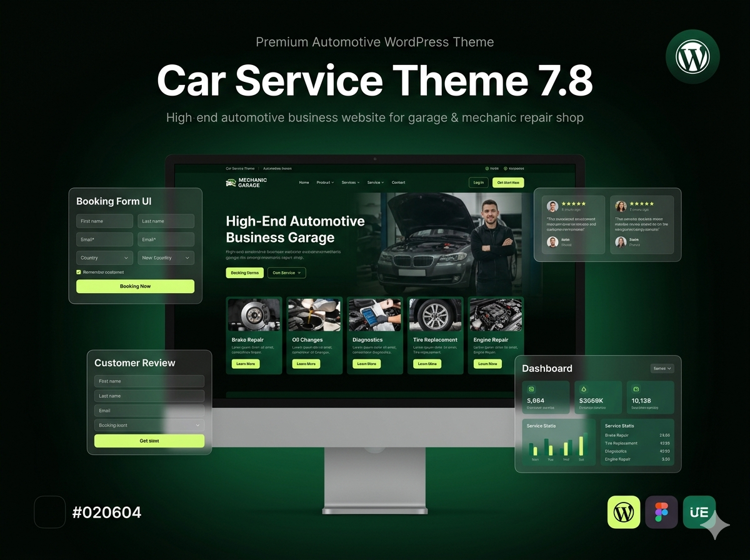The width and height of the screenshot is (750, 560).
Task: Open the New Country dropdown
Action: (x=166, y=257)
